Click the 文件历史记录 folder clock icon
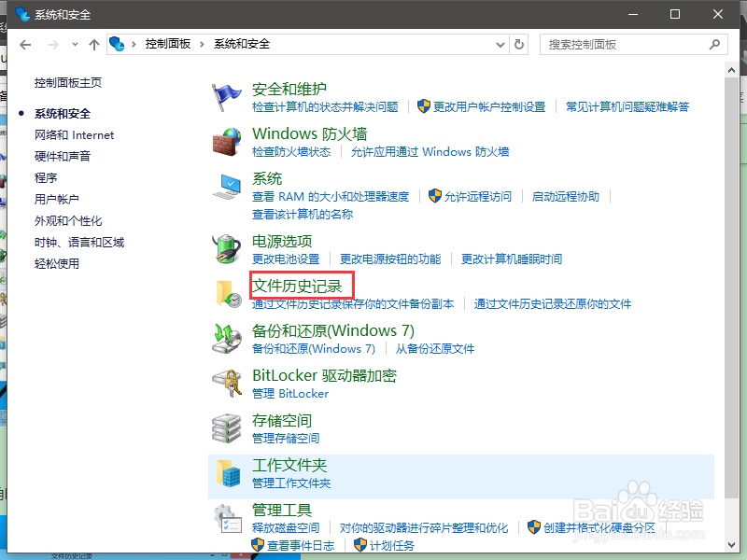Viewport: 747px width, 560px height. click(x=228, y=294)
